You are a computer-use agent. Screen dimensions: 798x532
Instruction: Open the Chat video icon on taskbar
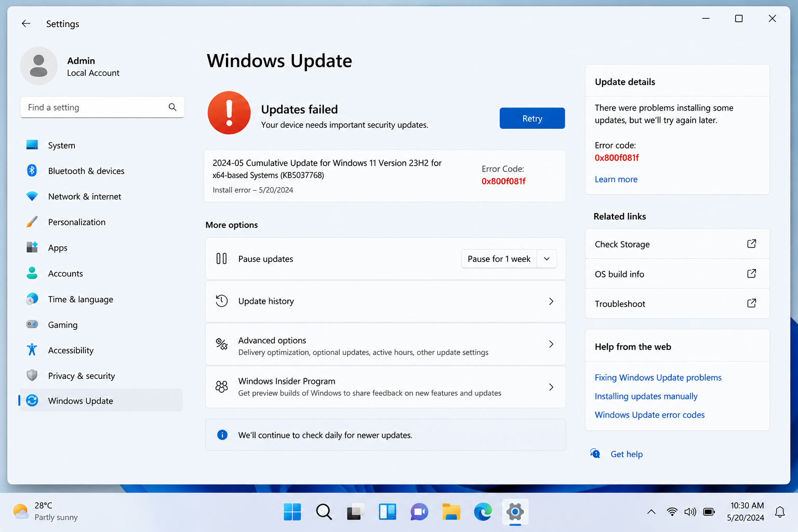pyautogui.click(x=419, y=512)
